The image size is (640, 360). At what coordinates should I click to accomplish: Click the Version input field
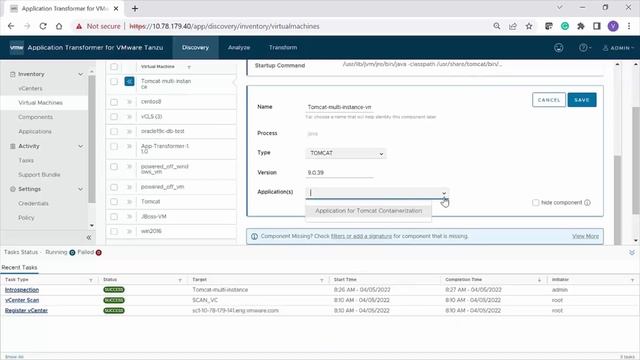pos(340,173)
